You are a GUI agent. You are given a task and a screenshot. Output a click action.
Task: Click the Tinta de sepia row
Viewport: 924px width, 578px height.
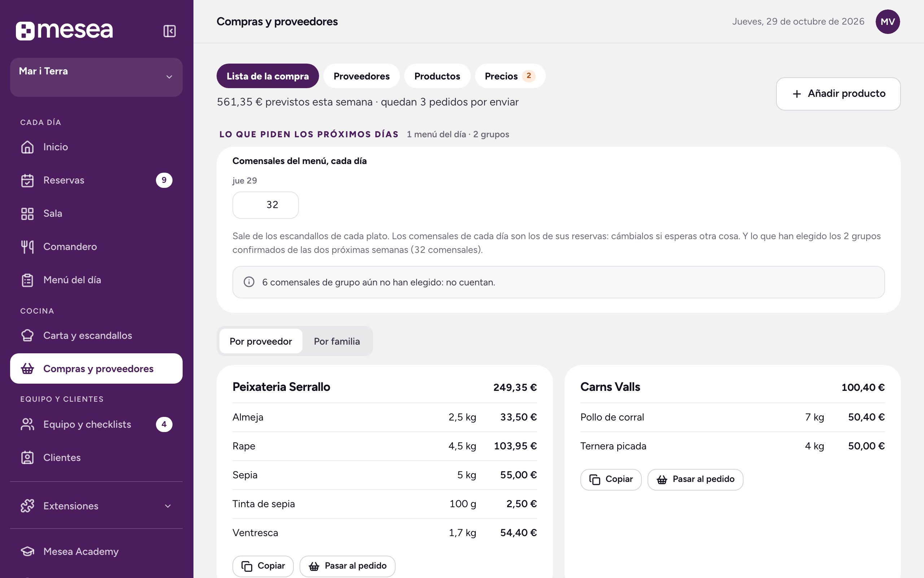[x=384, y=504]
